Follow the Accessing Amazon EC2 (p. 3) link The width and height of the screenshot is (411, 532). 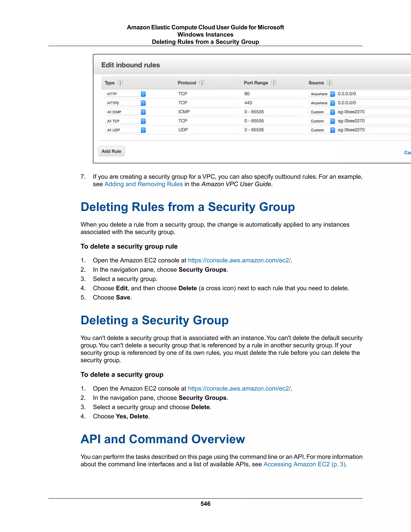coord(305,464)
